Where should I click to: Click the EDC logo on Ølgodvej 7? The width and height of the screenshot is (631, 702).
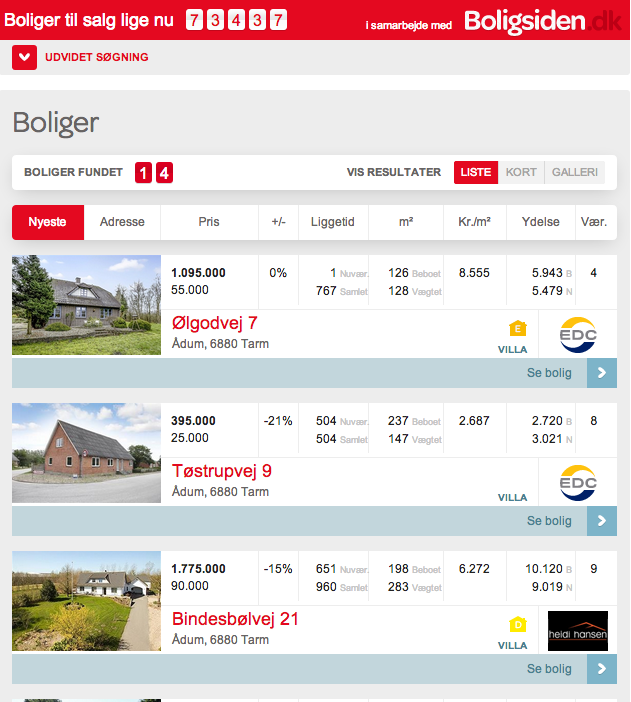pos(577,334)
